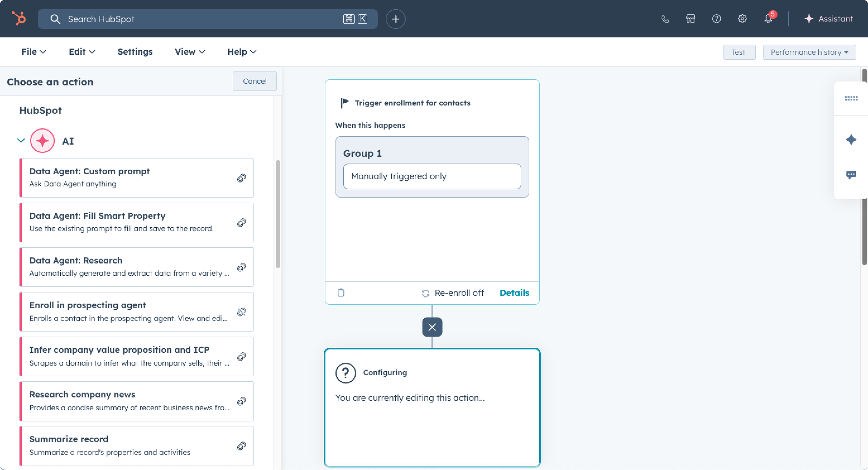Viewport: 868px width, 470px height.
Task: Open the View menu
Action: coord(189,51)
